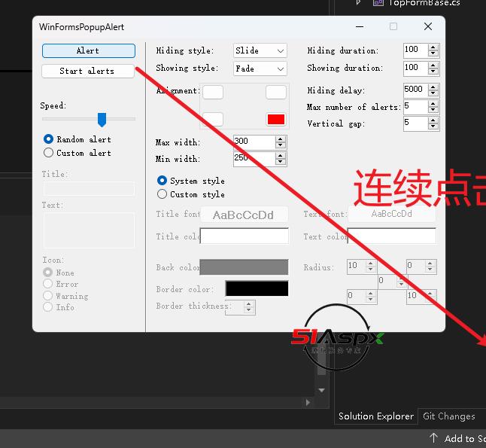
Task: Select TopFormBase.cs in Solution Explorer
Action: [424, 3]
